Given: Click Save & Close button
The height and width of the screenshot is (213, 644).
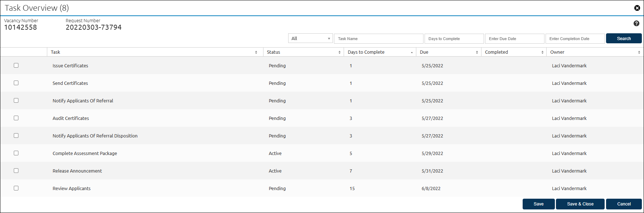Looking at the screenshot, I should pyautogui.click(x=580, y=204).
